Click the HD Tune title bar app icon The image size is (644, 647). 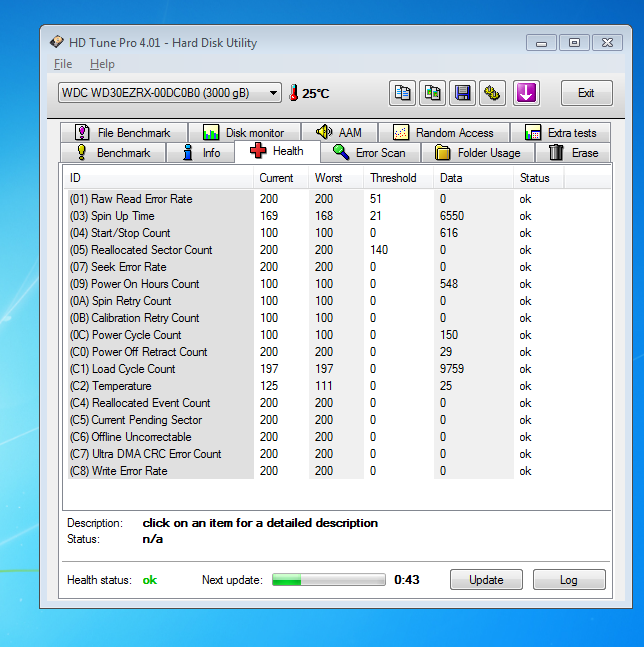(57, 42)
